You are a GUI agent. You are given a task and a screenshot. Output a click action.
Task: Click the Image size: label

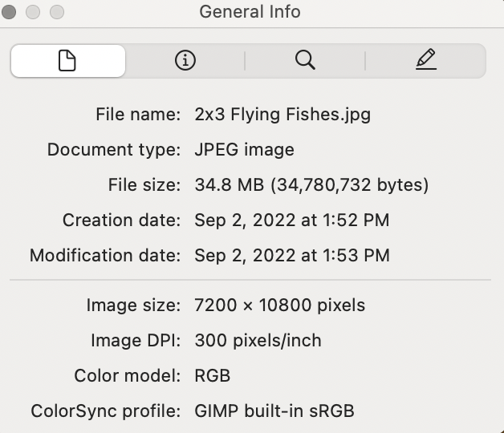point(133,305)
